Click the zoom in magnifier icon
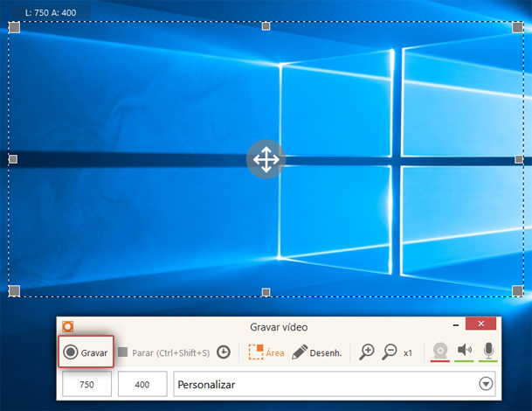532x411 pixels. pos(367,352)
